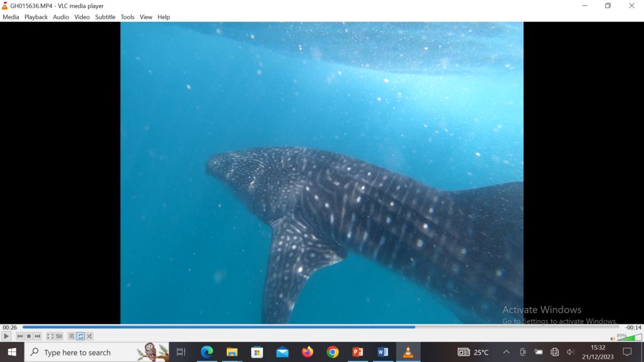Image resolution: width=644 pixels, height=362 pixels.
Task: Open PowerPoint from the taskbar
Action: pos(358,352)
